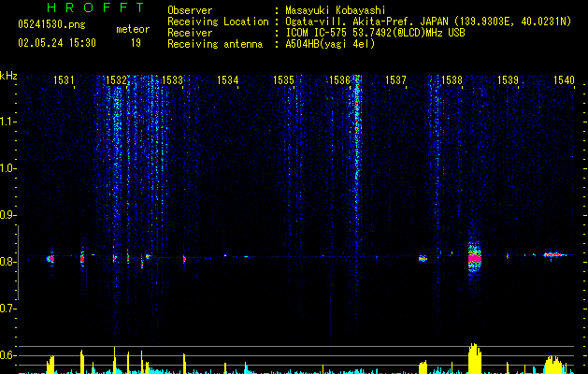
Task: Click the 1536 time marker
Action: [x=339, y=79]
